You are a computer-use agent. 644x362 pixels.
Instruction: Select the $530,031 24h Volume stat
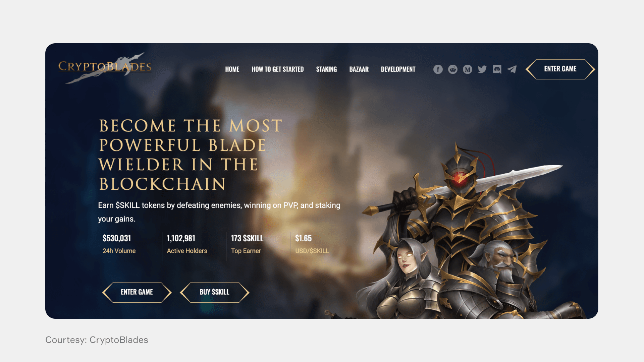119,244
